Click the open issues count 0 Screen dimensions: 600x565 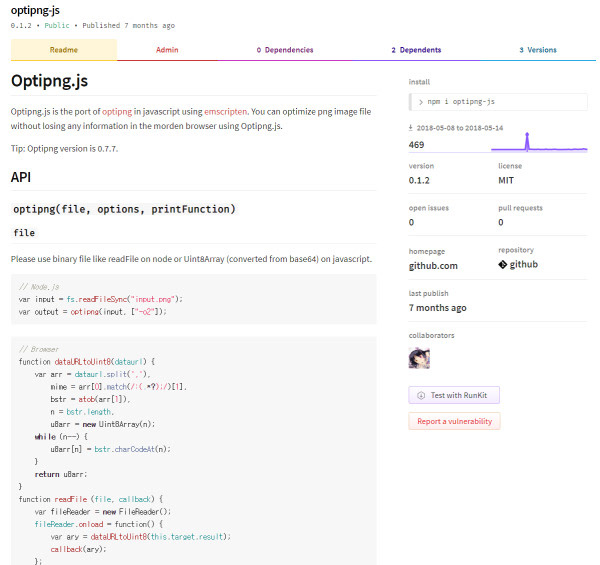pos(411,222)
